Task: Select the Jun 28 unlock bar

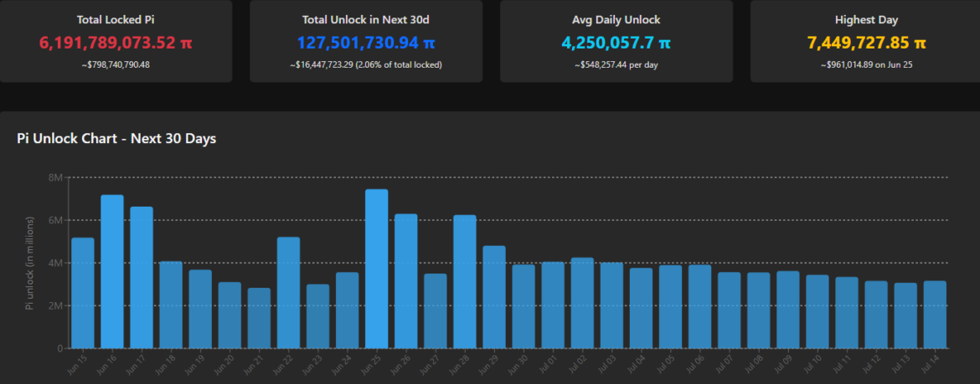Action: click(464, 282)
